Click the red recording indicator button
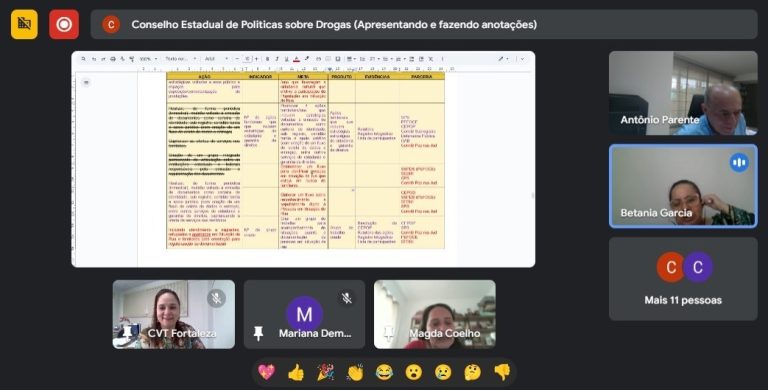 [x=64, y=24]
